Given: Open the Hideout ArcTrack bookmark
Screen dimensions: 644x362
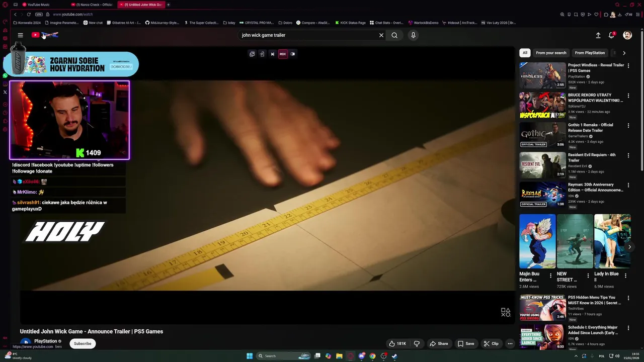Looking at the screenshot, I should (x=459, y=23).
